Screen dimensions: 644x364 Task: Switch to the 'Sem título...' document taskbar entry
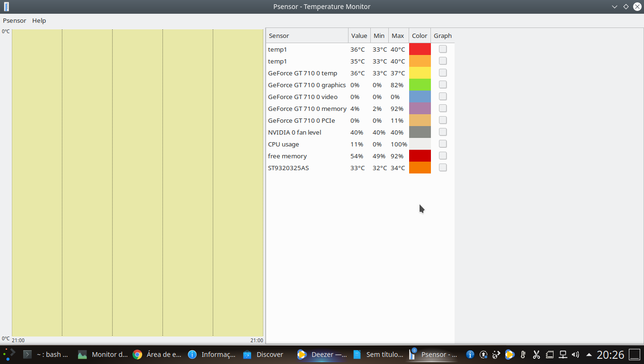click(377, 354)
